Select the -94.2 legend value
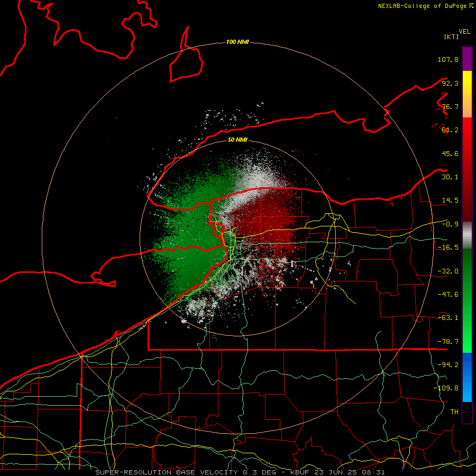Screen dimensions: 476x476 (448, 365)
